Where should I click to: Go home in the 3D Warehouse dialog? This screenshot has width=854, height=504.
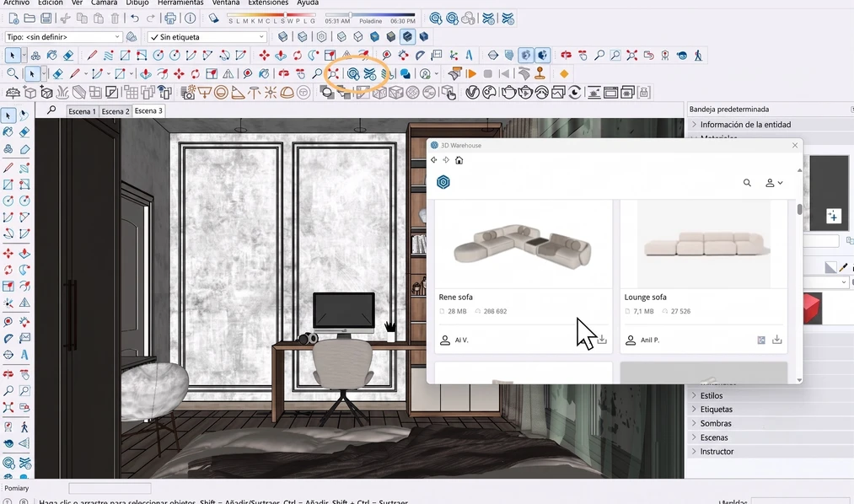coord(459,160)
